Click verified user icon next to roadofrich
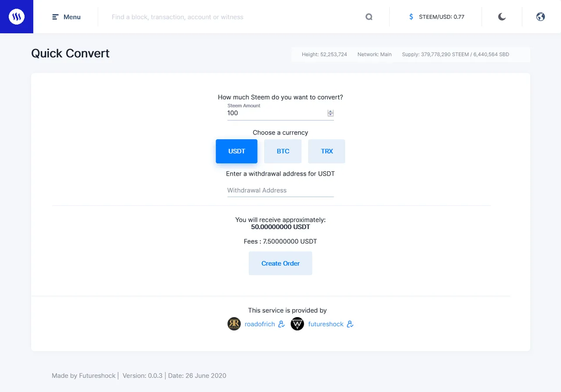This screenshot has width=561, height=392. [x=282, y=324]
